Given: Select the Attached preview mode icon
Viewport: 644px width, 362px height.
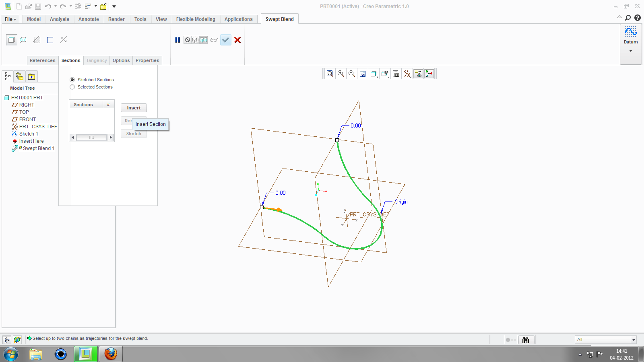Looking at the screenshot, I should [204, 40].
